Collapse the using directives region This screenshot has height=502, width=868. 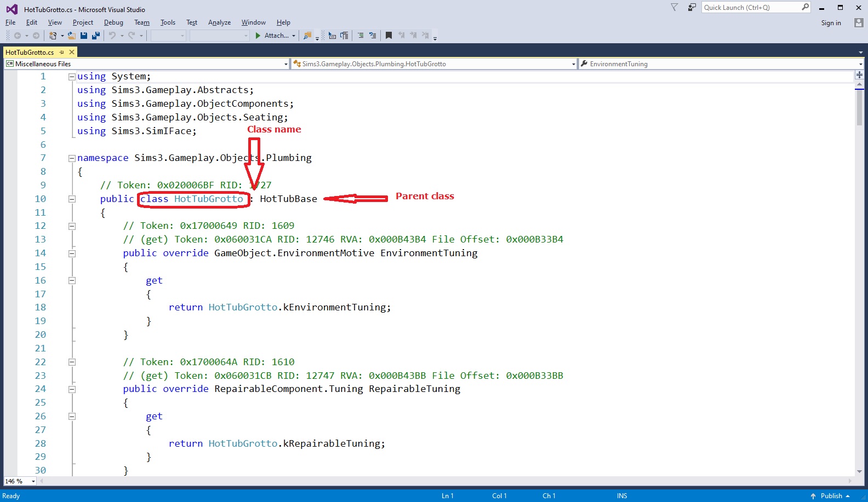coord(72,77)
